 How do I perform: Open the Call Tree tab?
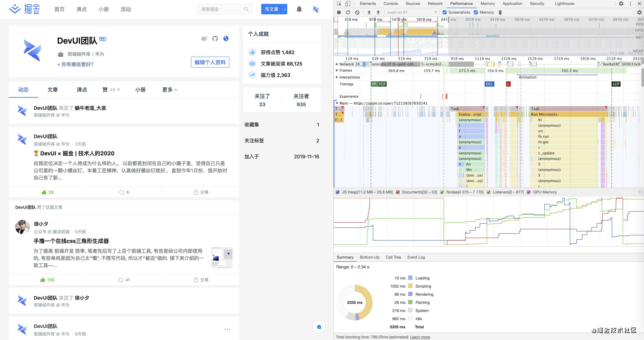pyautogui.click(x=393, y=257)
